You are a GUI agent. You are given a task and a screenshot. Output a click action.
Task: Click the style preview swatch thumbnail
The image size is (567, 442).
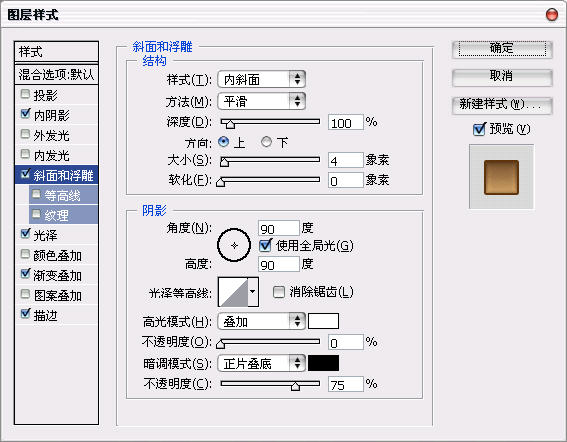coord(501,177)
